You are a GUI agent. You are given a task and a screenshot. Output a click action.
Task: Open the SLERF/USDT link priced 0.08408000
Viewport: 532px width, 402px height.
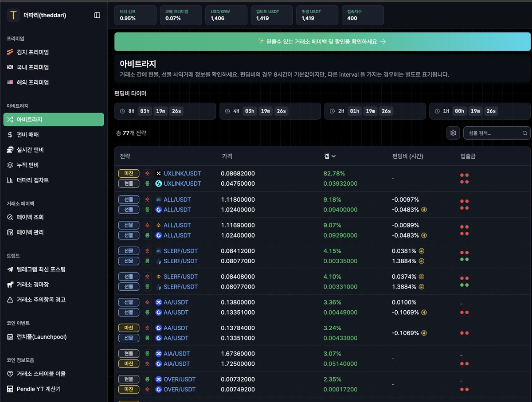(180, 277)
